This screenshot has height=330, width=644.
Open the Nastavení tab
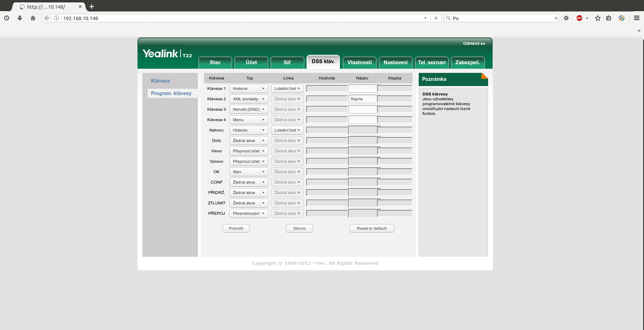pyautogui.click(x=395, y=62)
